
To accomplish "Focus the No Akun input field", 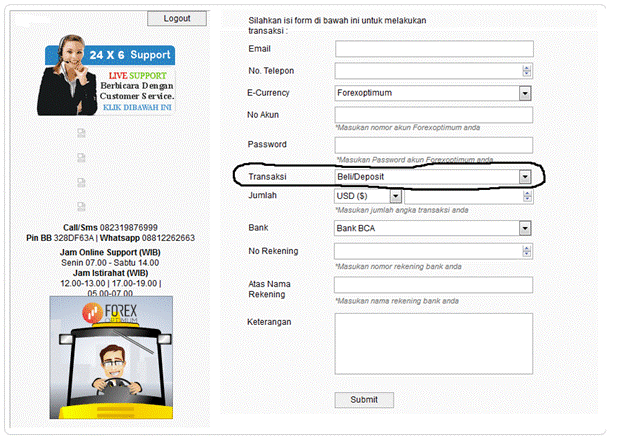I will [434, 115].
